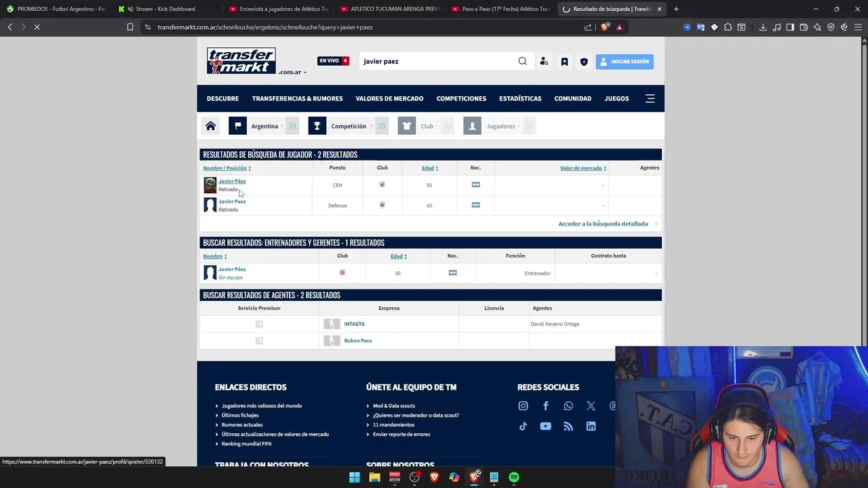Click the Facebook social icon
Viewport: 868px width, 488px height.
click(x=545, y=406)
